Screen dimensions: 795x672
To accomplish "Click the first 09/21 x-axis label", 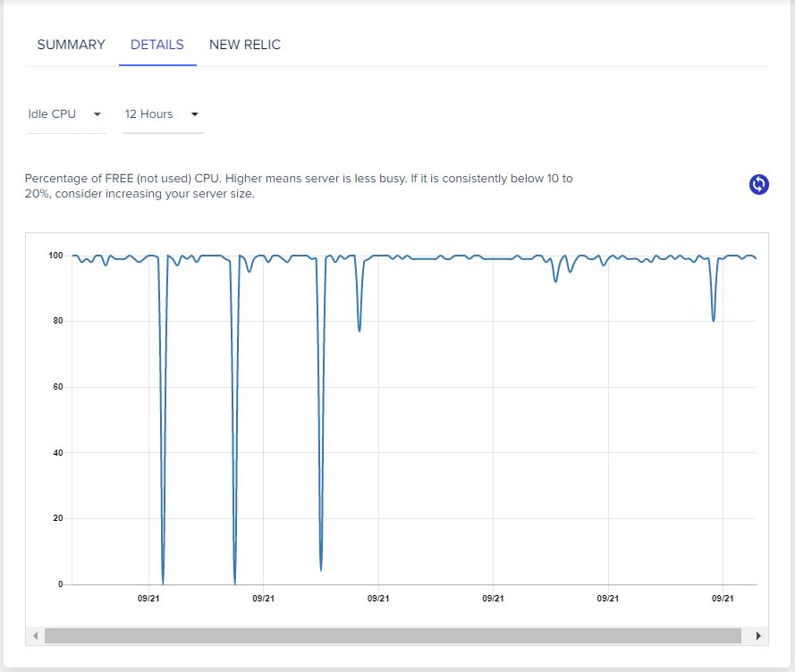I will coord(148,599).
